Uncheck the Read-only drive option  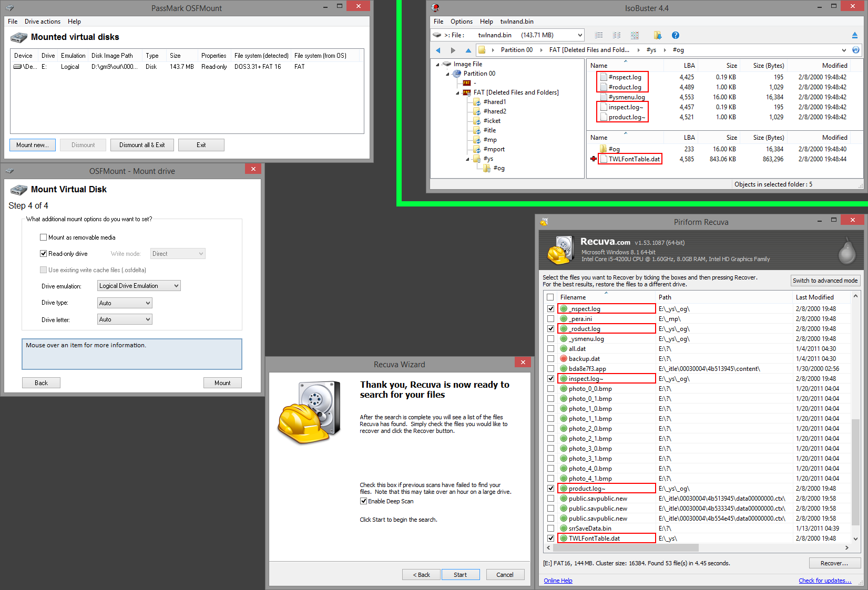(44, 254)
